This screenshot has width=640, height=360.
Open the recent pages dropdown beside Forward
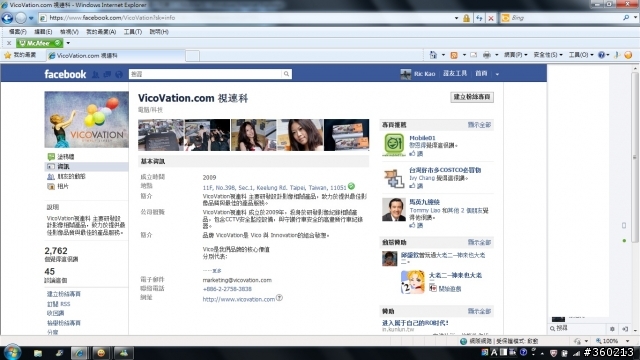pyautogui.click(x=31, y=18)
